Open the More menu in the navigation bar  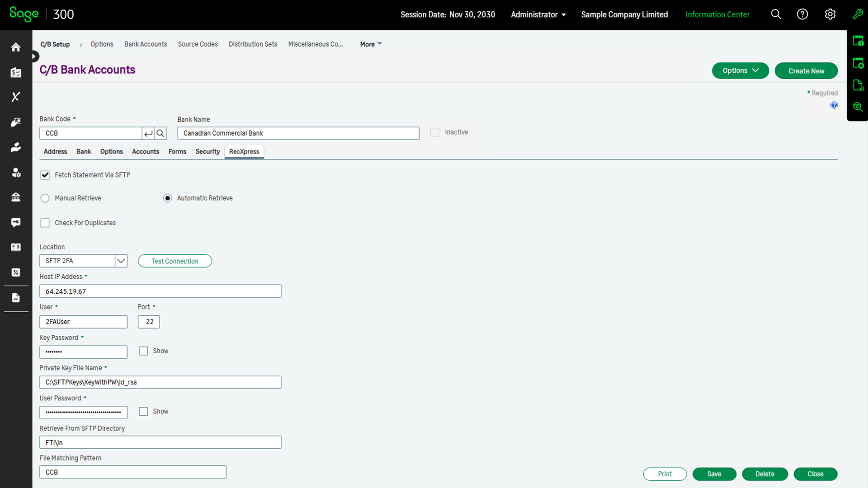point(370,44)
